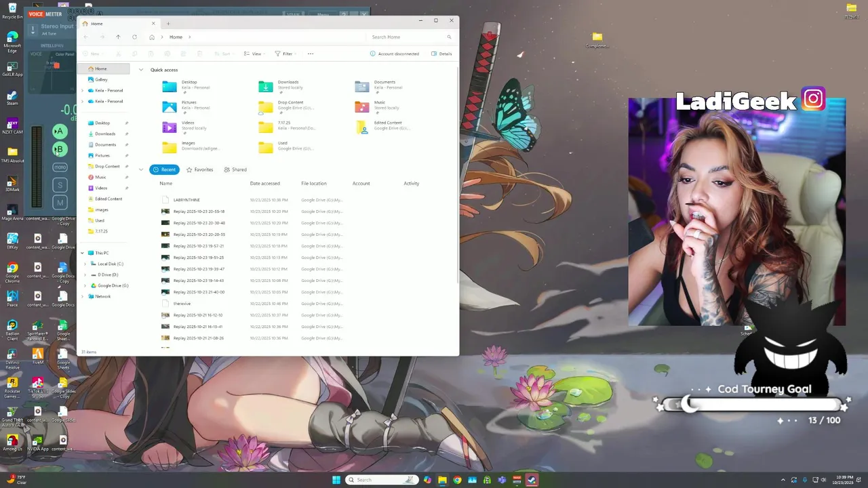This screenshot has height=488, width=868.
Task: Toggle the Solo (S) button in Voicemeeter
Action: 60,185
